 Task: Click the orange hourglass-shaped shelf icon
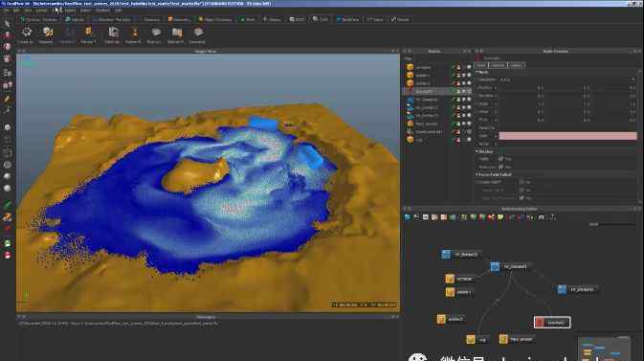click(134, 32)
